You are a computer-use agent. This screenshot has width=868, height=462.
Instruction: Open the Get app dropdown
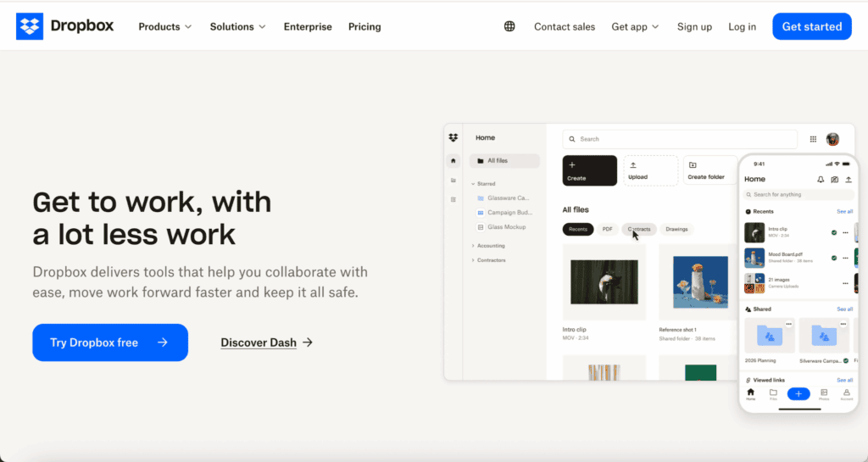pyautogui.click(x=635, y=26)
